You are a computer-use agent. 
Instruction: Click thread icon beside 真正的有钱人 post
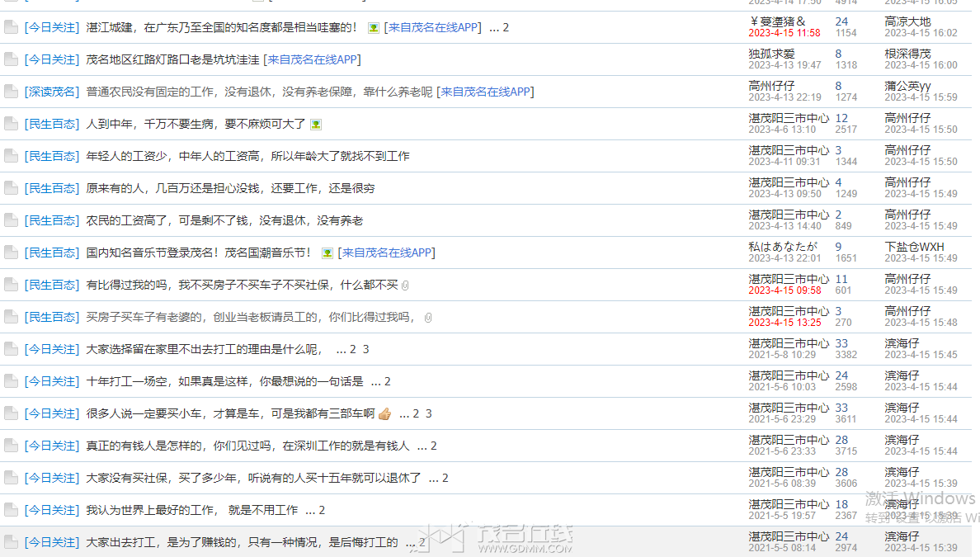point(11,446)
